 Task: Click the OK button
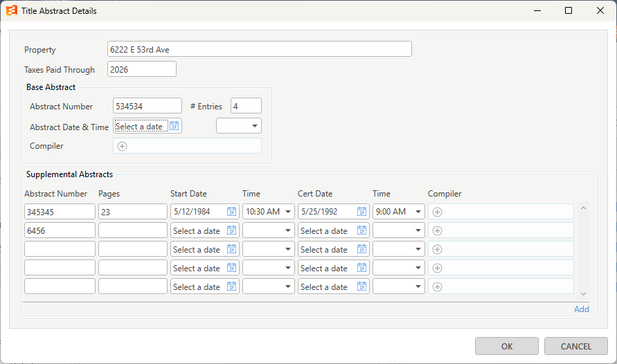click(x=507, y=346)
